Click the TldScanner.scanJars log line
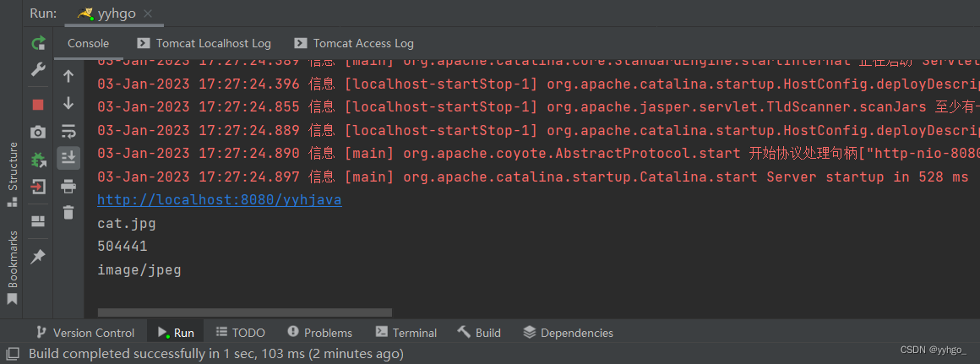 tap(539, 106)
